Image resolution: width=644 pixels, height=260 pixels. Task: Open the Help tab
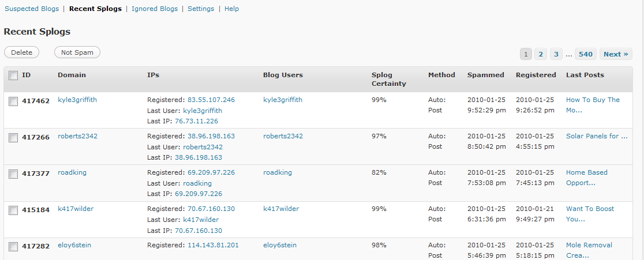click(x=231, y=9)
